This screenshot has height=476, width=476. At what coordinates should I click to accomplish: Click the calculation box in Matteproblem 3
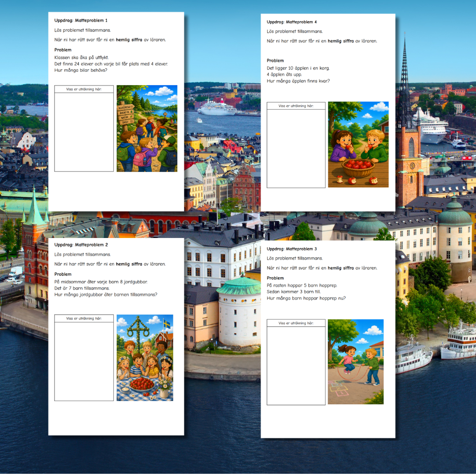pos(296,362)
